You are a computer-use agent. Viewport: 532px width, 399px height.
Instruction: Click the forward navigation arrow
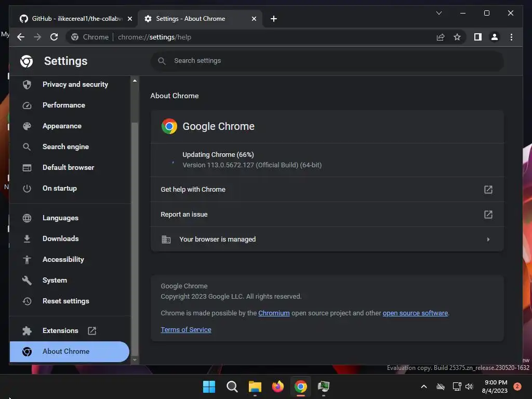point(37,37)
